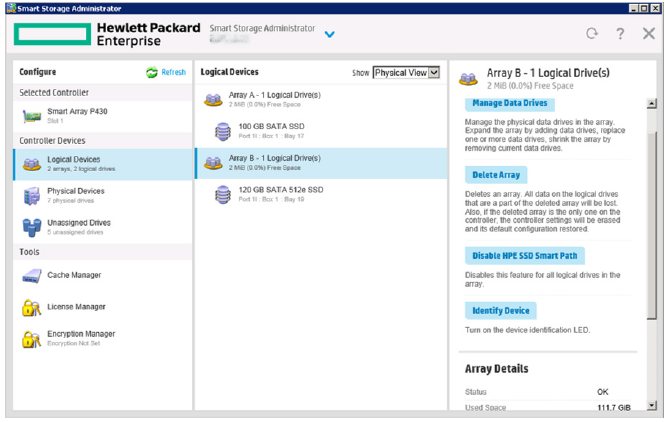This screenshot has height=422, width=665.
Task: Maximize the Smart Storage Administrator window
Action: point(644,8)
